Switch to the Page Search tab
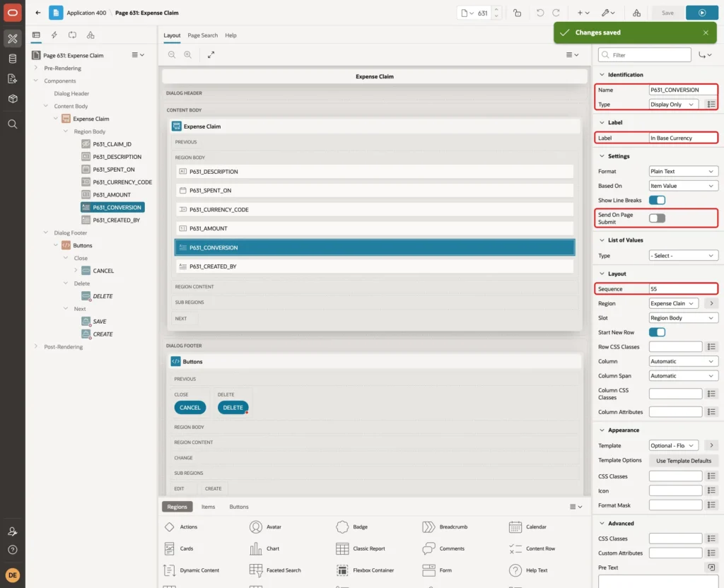The height and width of the screenshot is (588, 724). (x=202, y=35)
